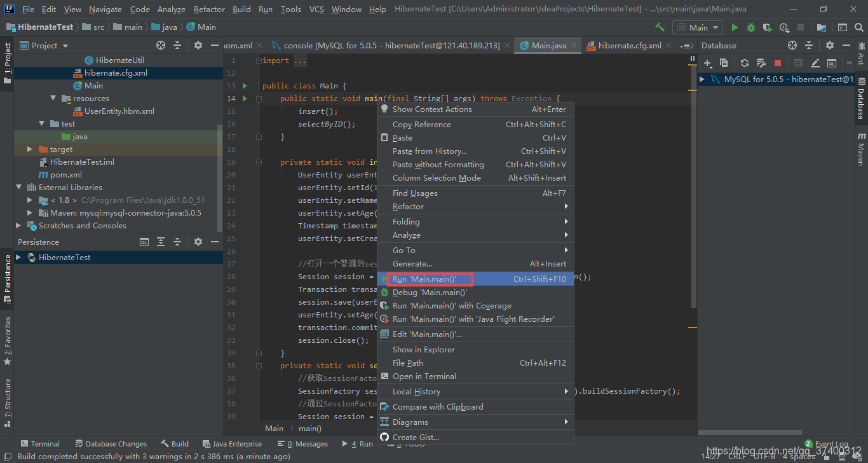The width and height of the screenshot is (868, 463).
Task: Show more Database toolbar actions chevron
Action: tap(849, 63)
